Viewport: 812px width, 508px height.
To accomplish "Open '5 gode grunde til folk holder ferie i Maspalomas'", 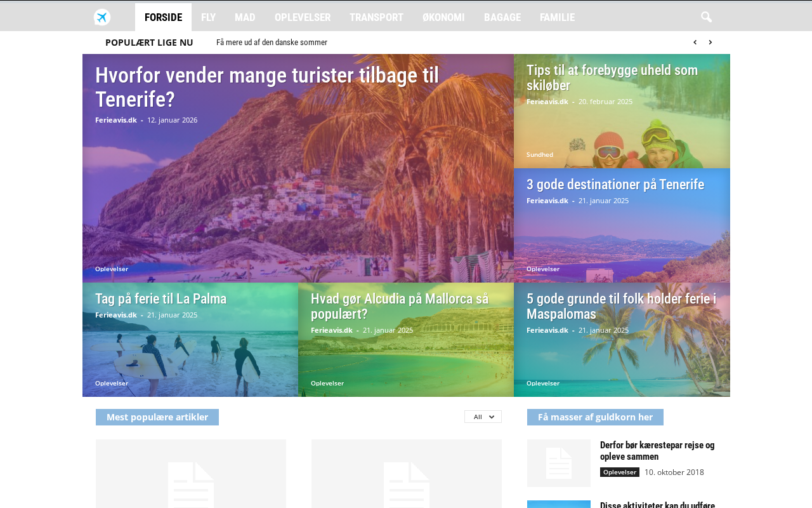I will coord(621,306).
